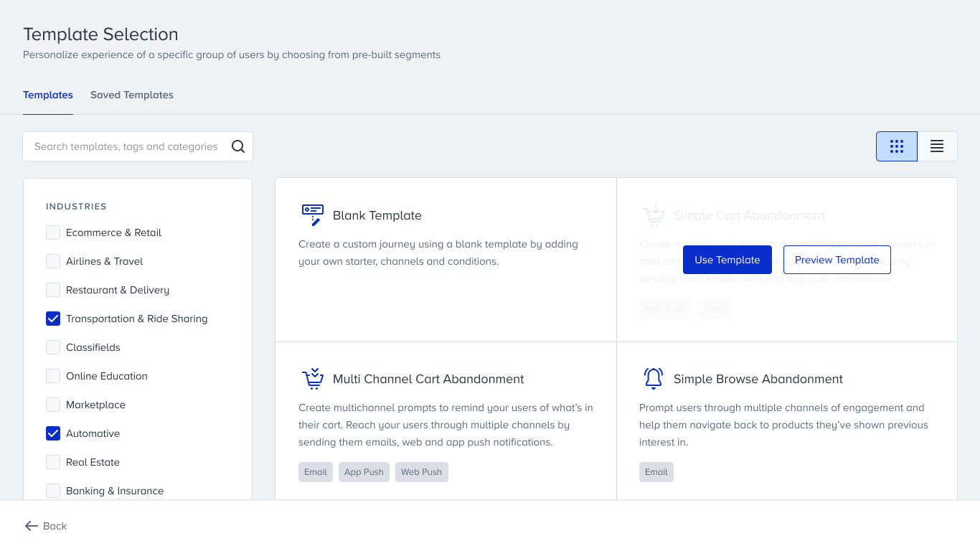Enable the Airlines & Travel filter
This screenshot has width=980, height=551.
[53, 261]
